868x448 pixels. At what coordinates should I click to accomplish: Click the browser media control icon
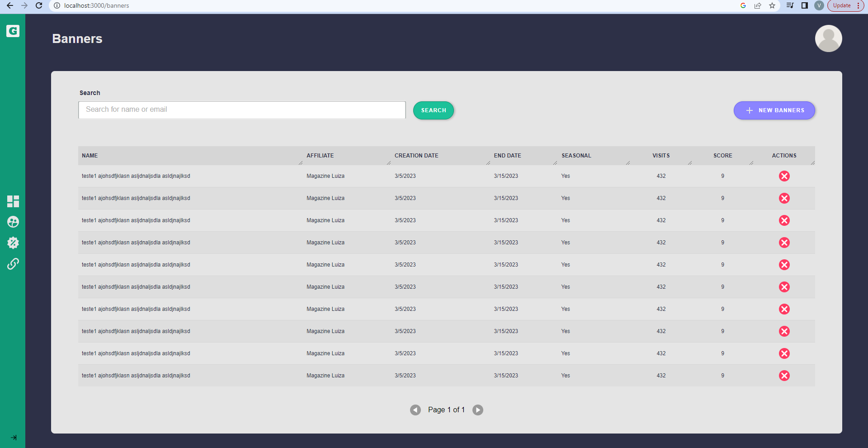790,5
